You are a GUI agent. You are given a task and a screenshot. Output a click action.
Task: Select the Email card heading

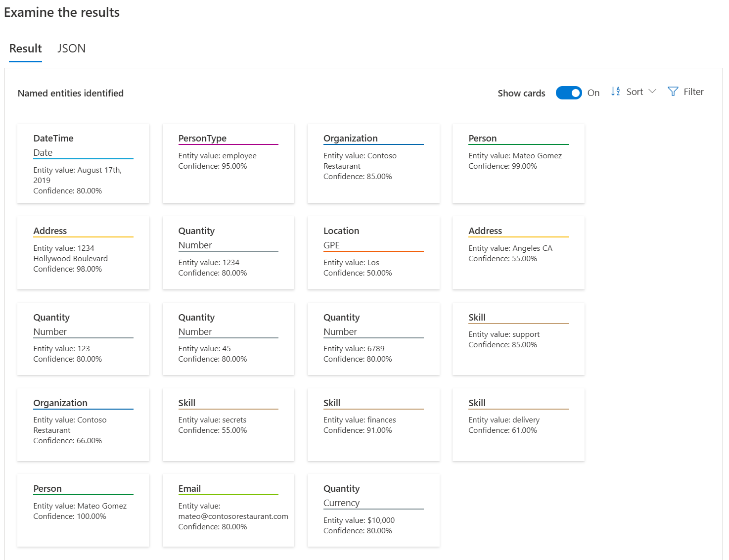[189, 489]
